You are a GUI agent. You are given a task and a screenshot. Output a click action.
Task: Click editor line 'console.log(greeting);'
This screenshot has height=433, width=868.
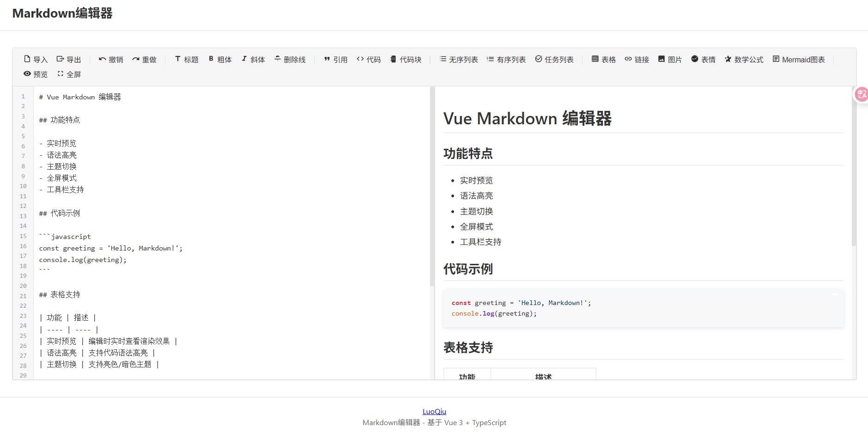pyautogui.click(x=83, y=260)
